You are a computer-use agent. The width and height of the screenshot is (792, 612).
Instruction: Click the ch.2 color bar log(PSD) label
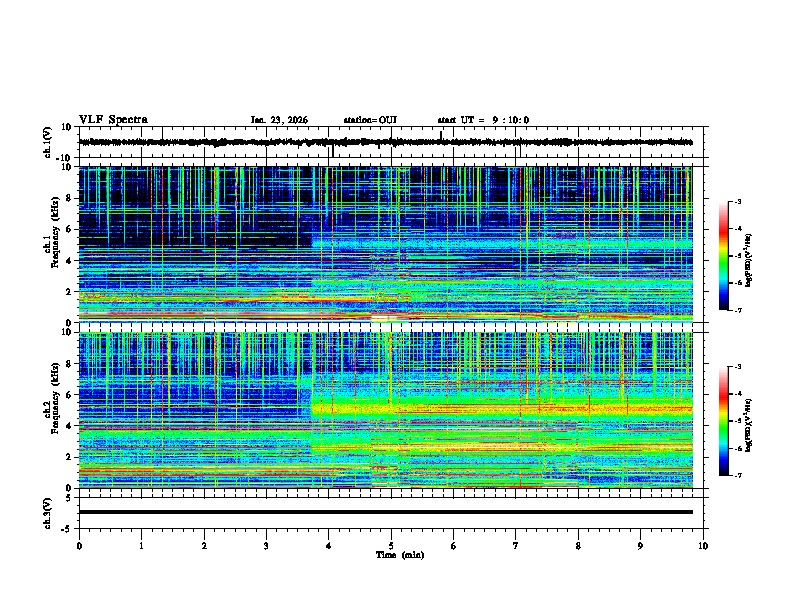tap(749, 425)
